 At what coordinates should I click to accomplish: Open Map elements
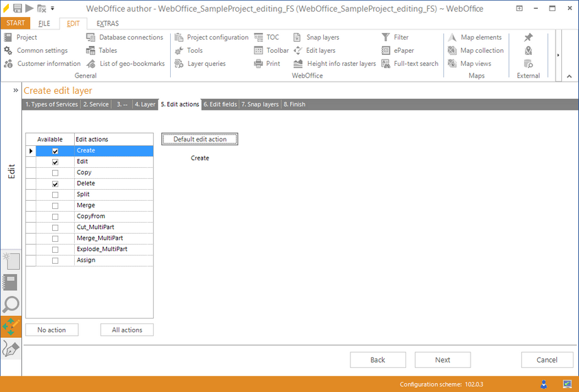point(475,37)
